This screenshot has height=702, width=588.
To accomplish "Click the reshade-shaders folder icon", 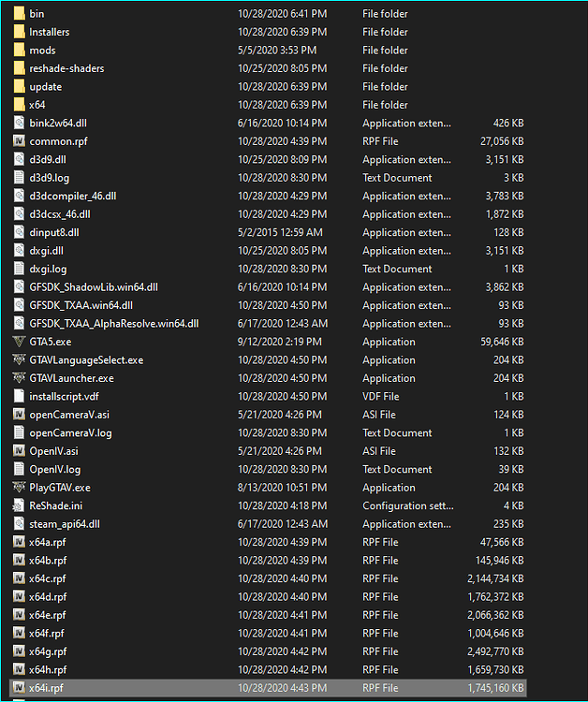I will click(20, 68).
